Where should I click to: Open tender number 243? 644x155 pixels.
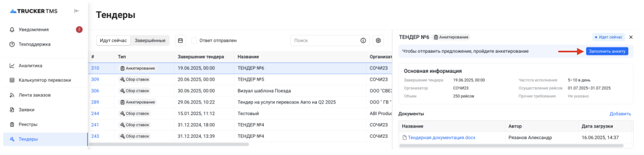[95, 136]
